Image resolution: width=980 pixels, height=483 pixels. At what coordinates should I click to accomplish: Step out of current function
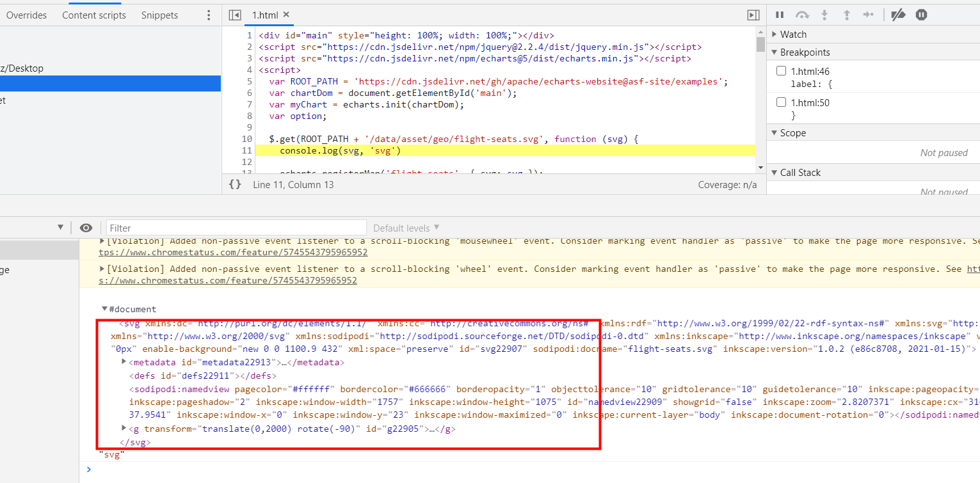(x=846, y=15)
